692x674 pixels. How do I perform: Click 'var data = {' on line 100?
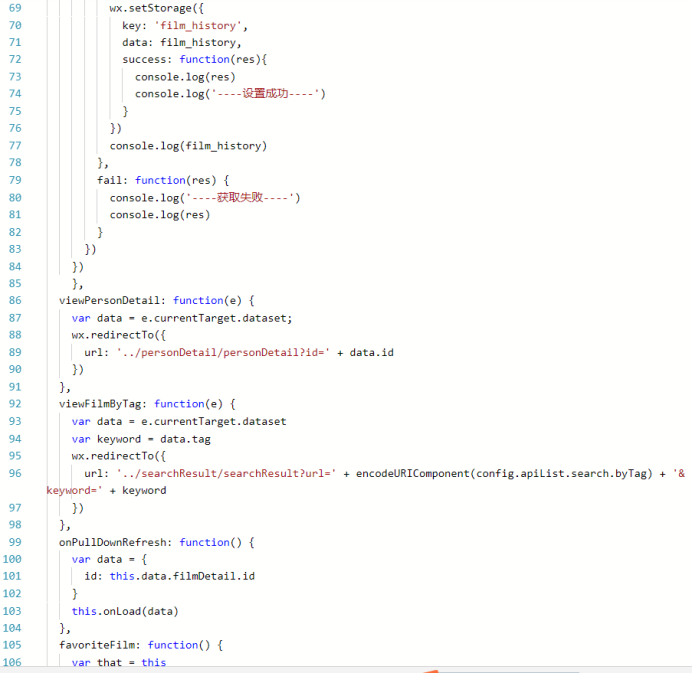point(109,559)
